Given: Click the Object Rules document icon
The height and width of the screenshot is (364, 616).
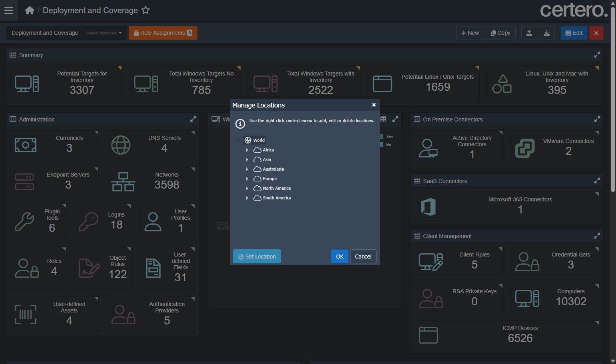Looking at the screenshot, I should click(89, 268).
